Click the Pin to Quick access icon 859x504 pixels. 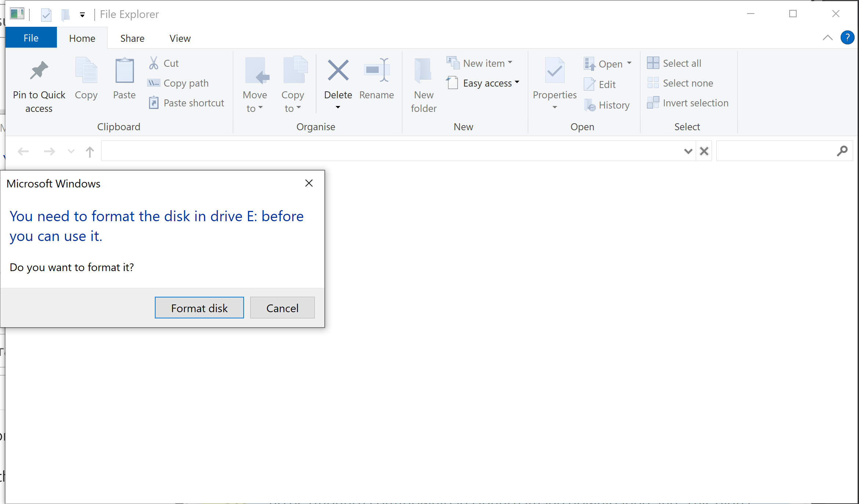click(39, 70)
